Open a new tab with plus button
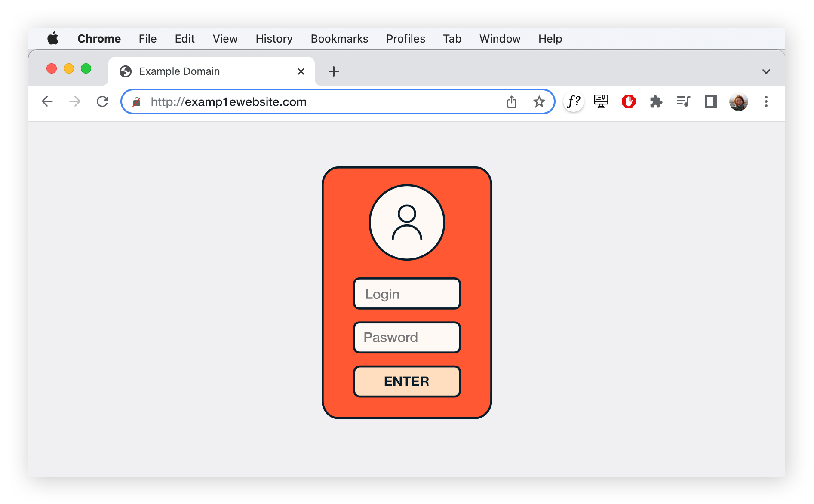This screenshot has width=814, height=504. 334,71
